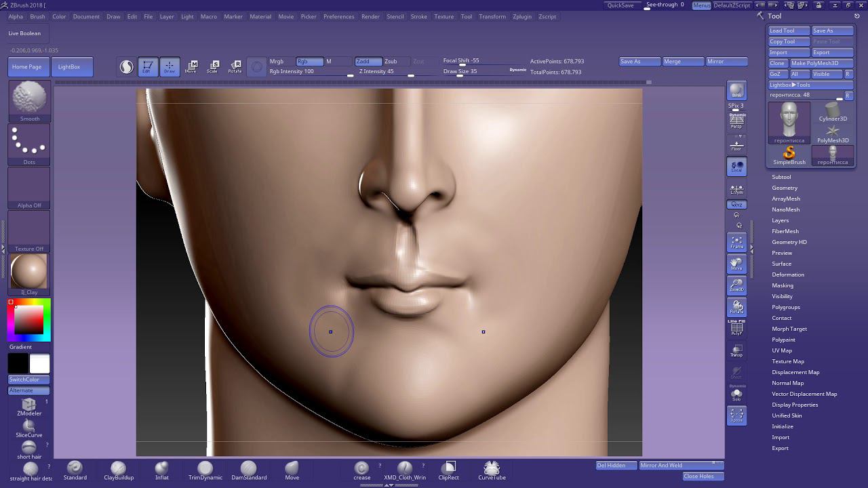Select the TrimDynamic brush
Viewport: 868px width, 488px height.
(205, 468)
